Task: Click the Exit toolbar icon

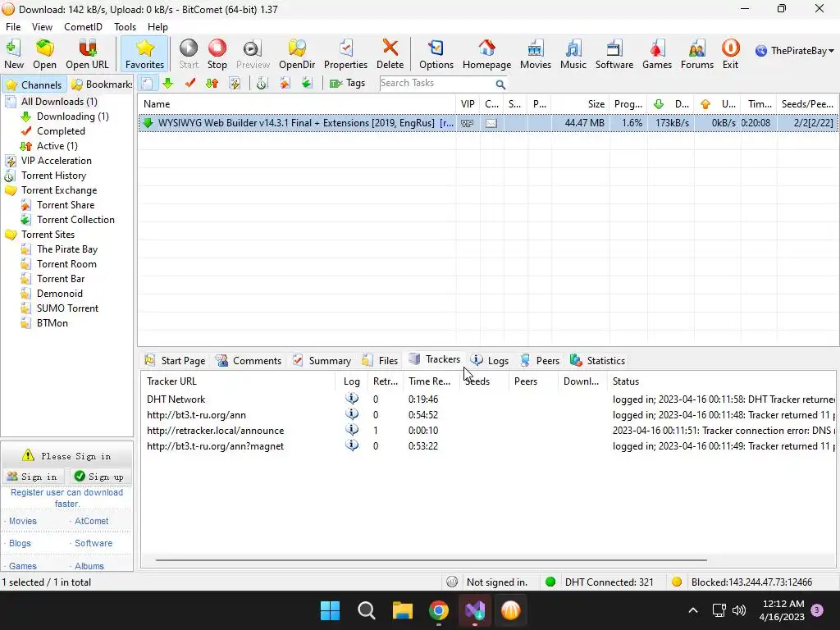Action: (730, 54)
